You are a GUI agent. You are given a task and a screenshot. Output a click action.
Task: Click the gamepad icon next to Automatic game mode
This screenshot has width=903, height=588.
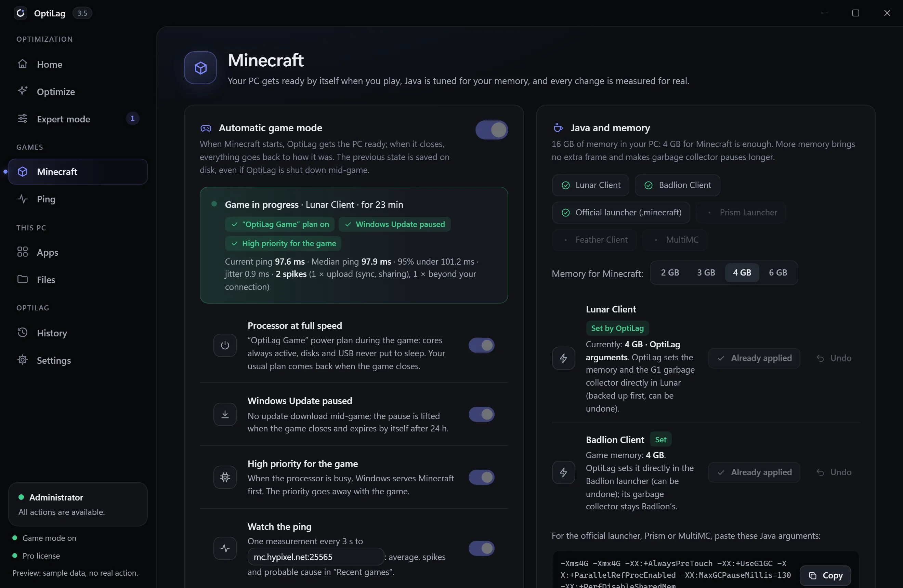(x=206, y=128)
